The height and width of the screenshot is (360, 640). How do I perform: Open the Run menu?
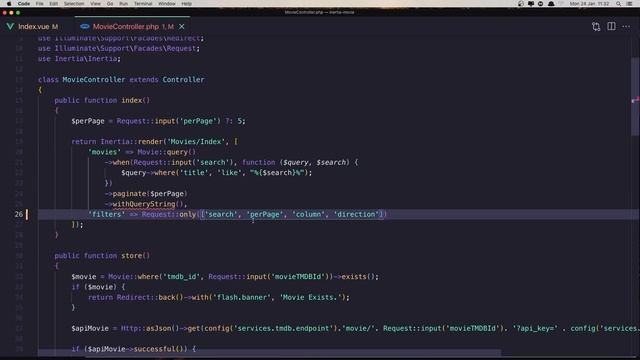point(123,4)
